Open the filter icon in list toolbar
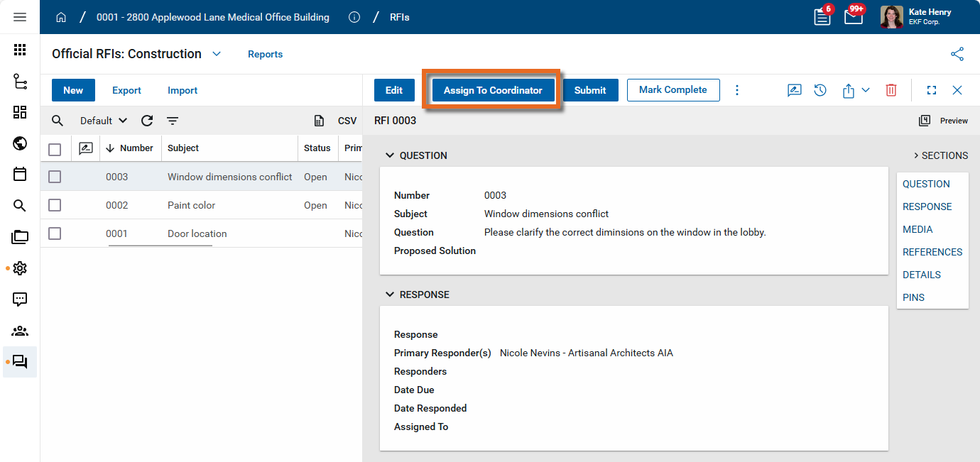 (173, 121)
